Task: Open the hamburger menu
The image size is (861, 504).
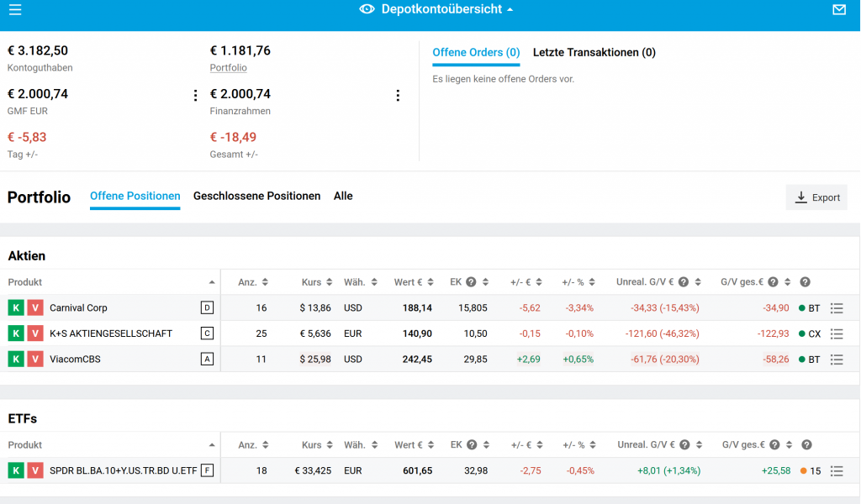Action: point(14,10)
